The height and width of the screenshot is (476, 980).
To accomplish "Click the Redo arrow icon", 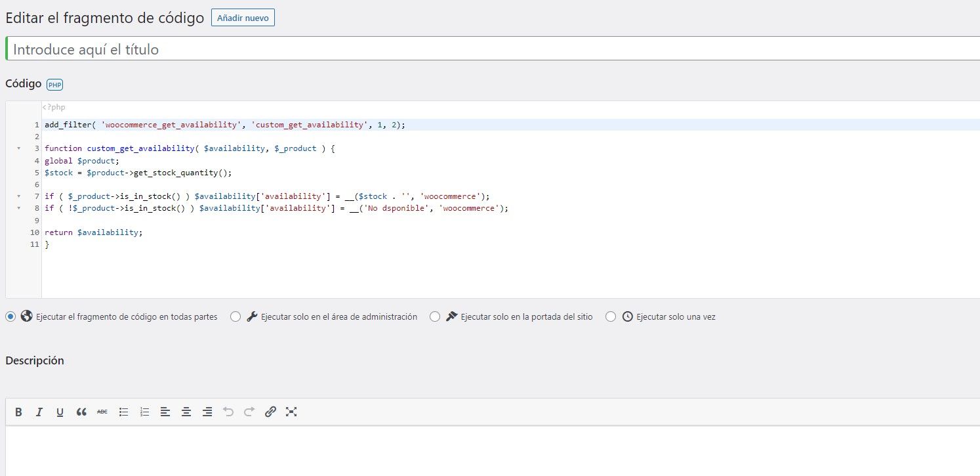I will click(x=249, y=412).
